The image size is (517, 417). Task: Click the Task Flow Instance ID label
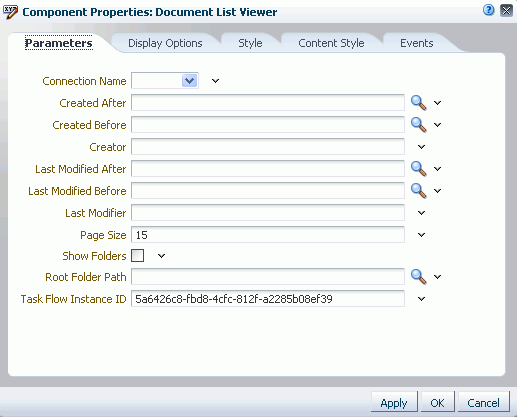click(74, 299)
